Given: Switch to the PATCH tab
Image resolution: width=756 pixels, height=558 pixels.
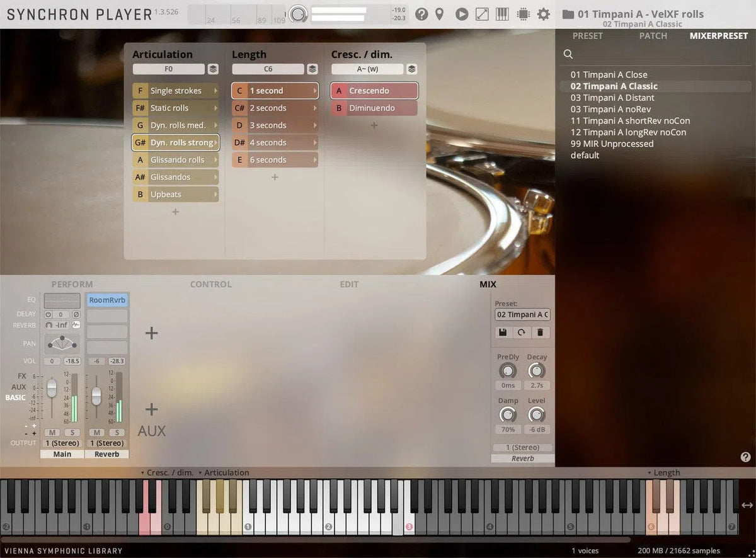Looking at the screenshot, I should (653, 36).
